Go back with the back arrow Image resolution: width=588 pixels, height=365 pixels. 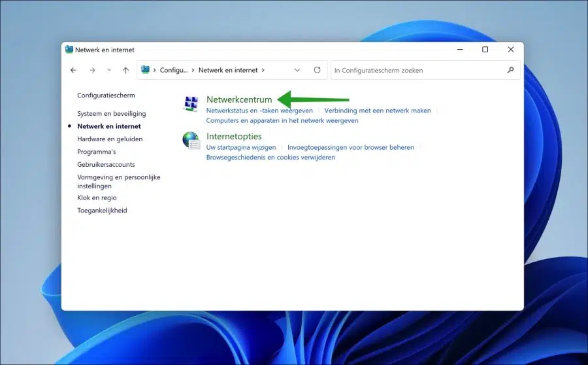pyautogui.click(x=73, y=70)
